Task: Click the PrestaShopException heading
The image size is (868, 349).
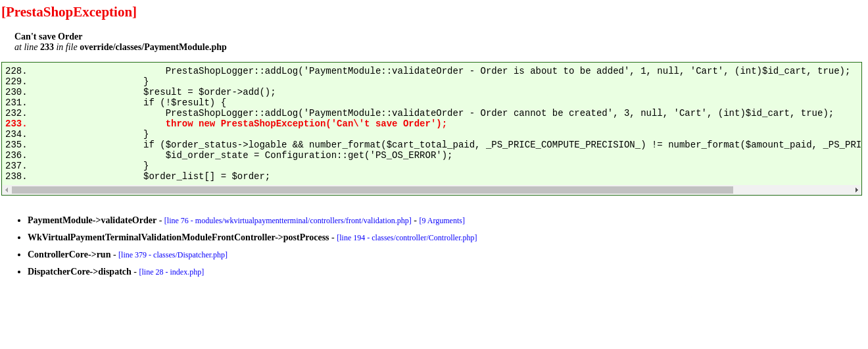Action: pyautogui.click(x=69, y=12)
